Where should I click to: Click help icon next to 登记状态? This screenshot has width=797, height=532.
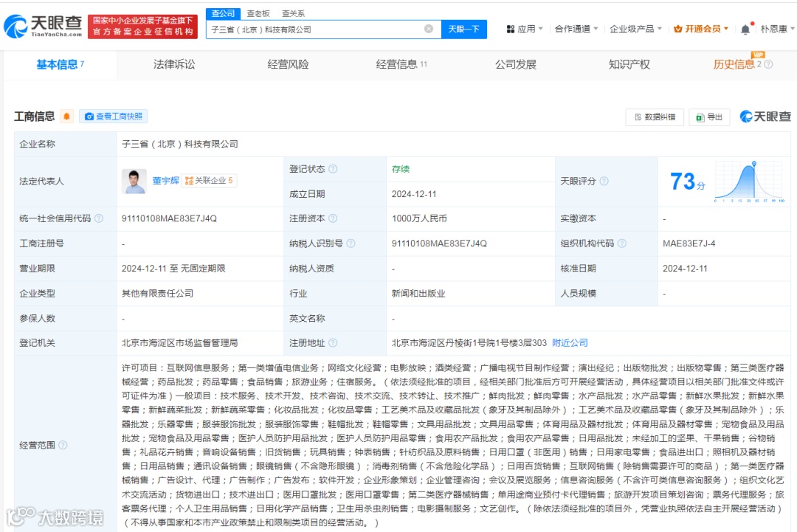click(333, 169)
